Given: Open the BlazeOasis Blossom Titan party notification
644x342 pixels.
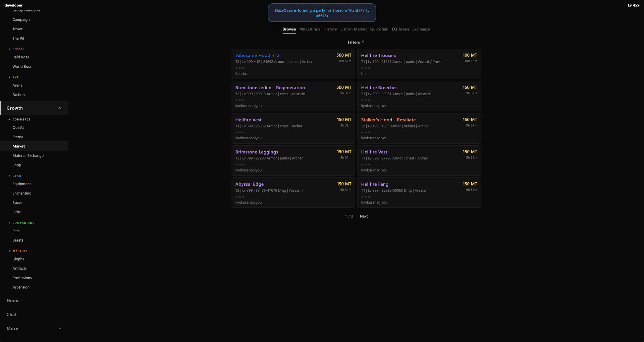Looking at the screenshot, I should [x=321, y=13].
